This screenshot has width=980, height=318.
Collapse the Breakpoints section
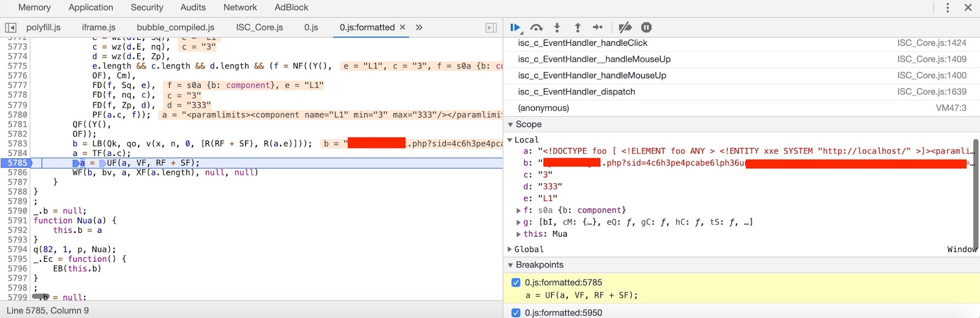[510, 265]
